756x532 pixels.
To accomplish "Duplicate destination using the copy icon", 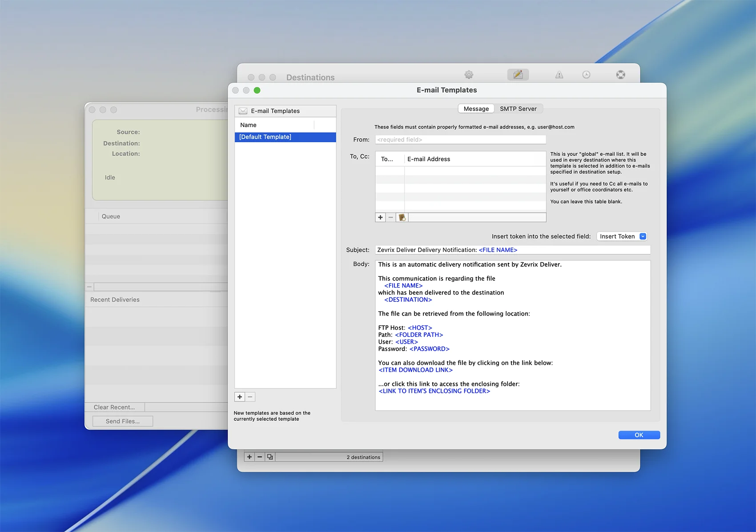I will click(x=270, y=457).
